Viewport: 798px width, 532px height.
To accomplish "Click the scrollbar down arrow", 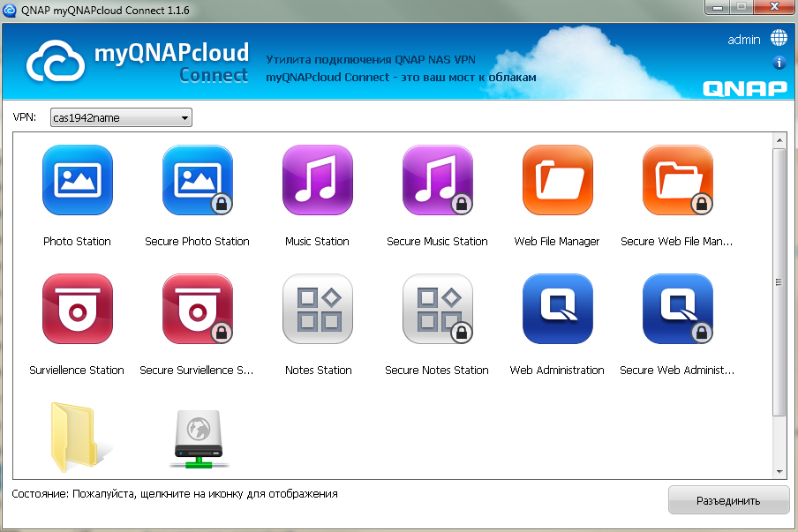I will (x=779, y=472).
